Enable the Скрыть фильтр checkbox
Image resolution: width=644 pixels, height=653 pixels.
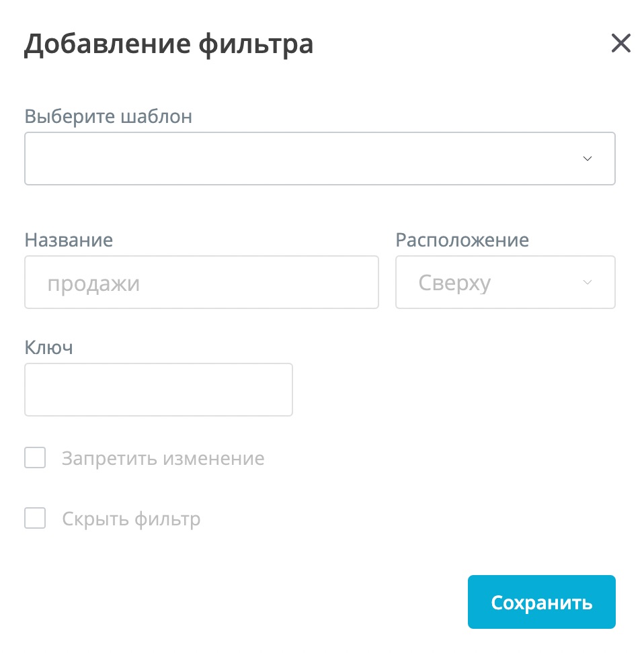[x=35, y=519]
